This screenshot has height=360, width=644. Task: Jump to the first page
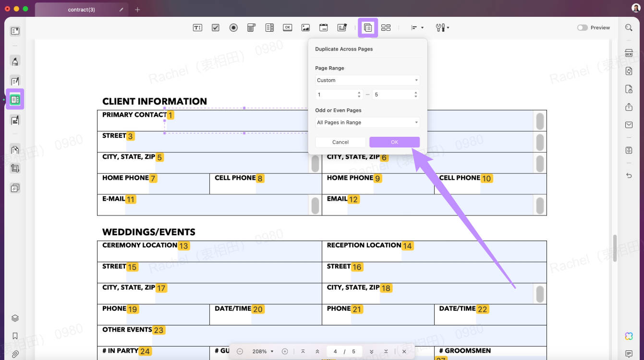pos(303,351)
